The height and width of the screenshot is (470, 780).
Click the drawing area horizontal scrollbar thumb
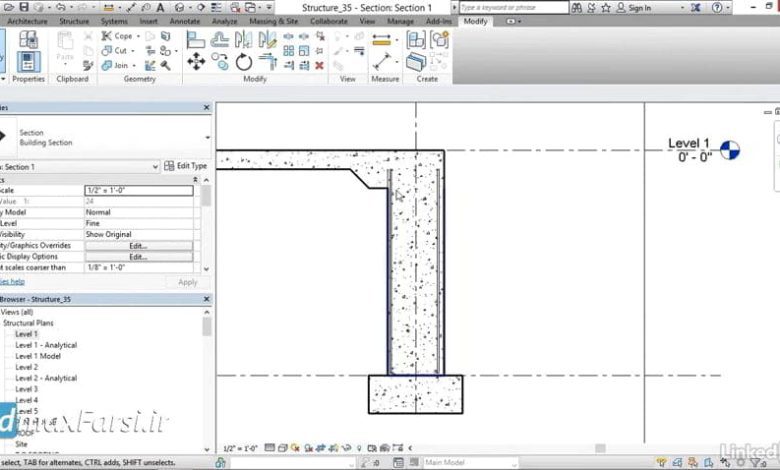coord(600,448)
